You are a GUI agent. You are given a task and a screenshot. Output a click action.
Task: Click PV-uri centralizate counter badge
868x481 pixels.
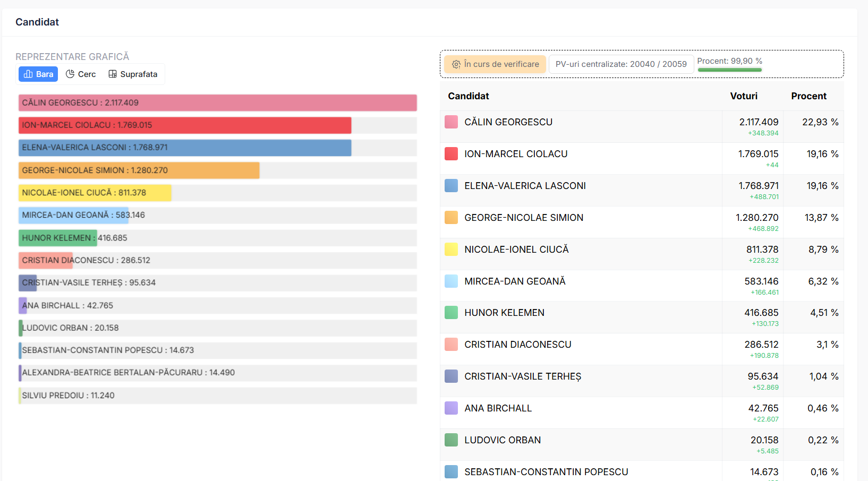[x=620, y=64]
